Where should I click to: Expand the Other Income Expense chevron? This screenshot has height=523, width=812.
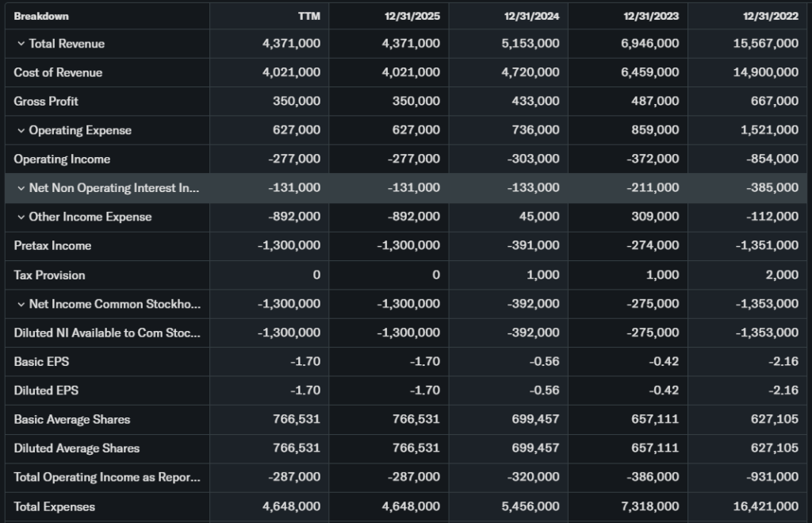pos(21,217)
